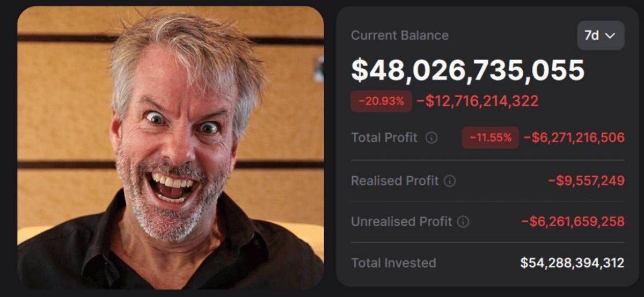644x297 pixels.
Task: Click the $48,026,735,055 balance figure
Action: 467,70
